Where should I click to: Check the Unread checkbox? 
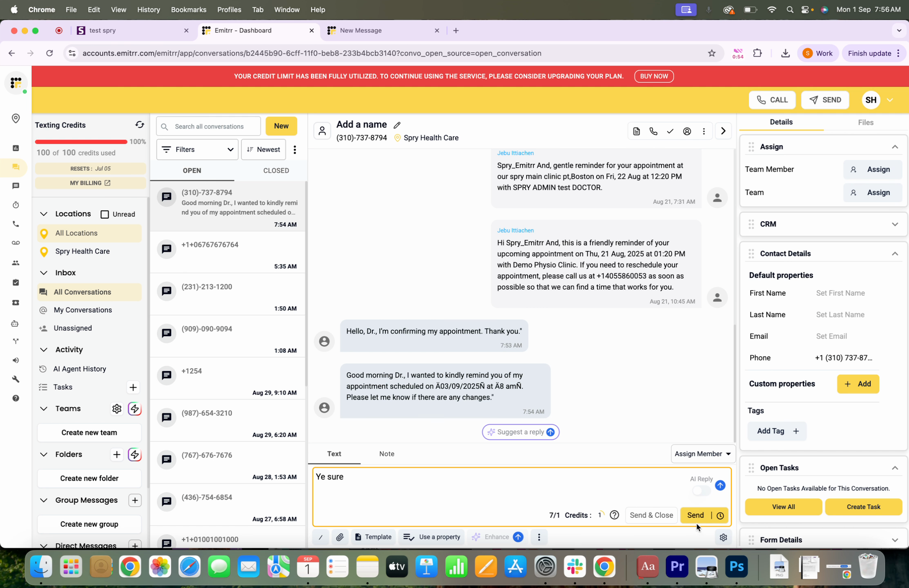[105, 214]
